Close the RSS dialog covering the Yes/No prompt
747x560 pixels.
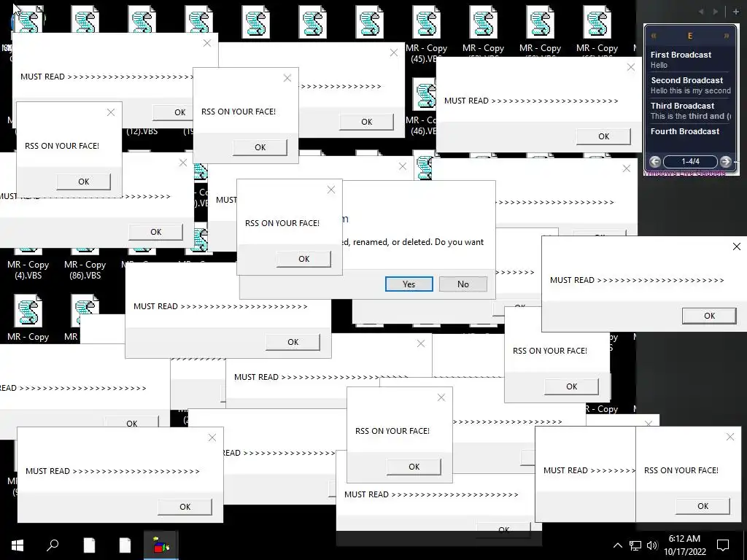(331, 190)
